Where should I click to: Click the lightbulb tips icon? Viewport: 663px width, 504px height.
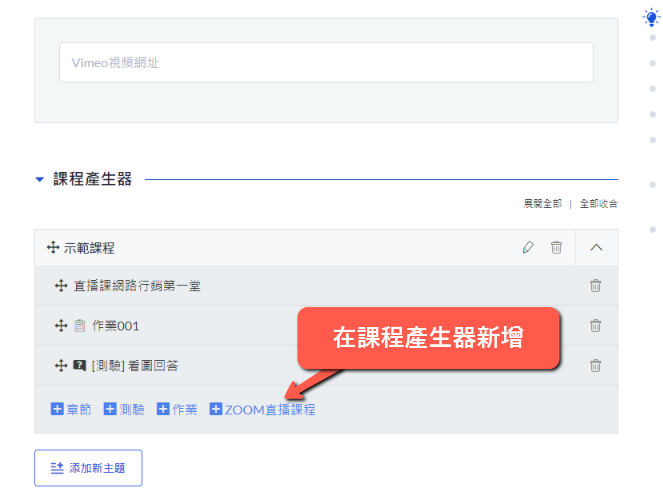point(652,18)
